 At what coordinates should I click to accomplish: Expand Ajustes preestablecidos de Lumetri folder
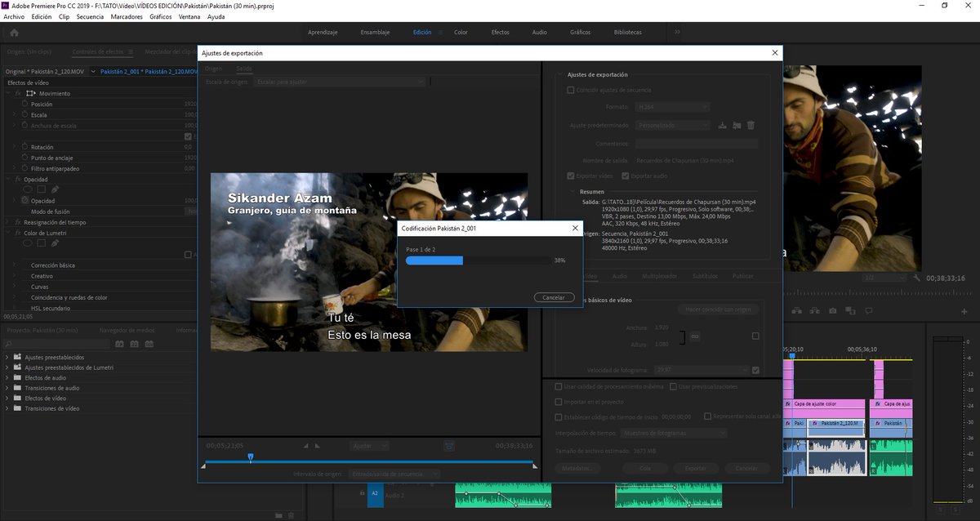[x=7, y=367]
